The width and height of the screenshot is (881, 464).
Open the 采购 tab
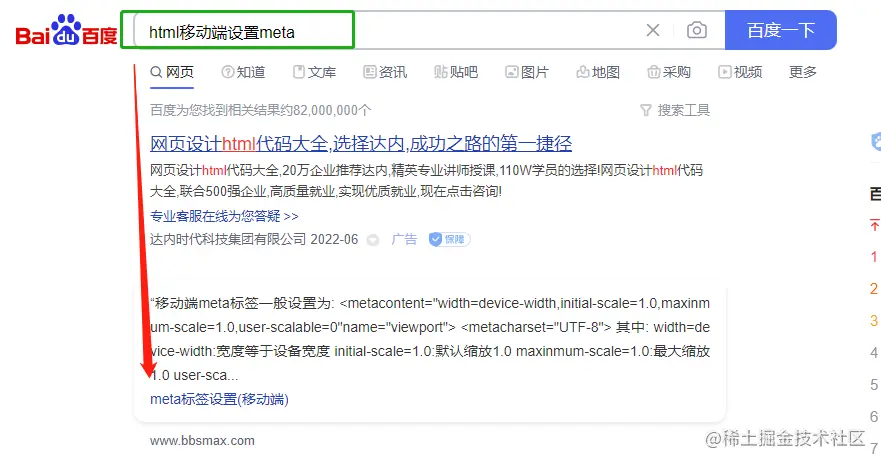point(669,72)
